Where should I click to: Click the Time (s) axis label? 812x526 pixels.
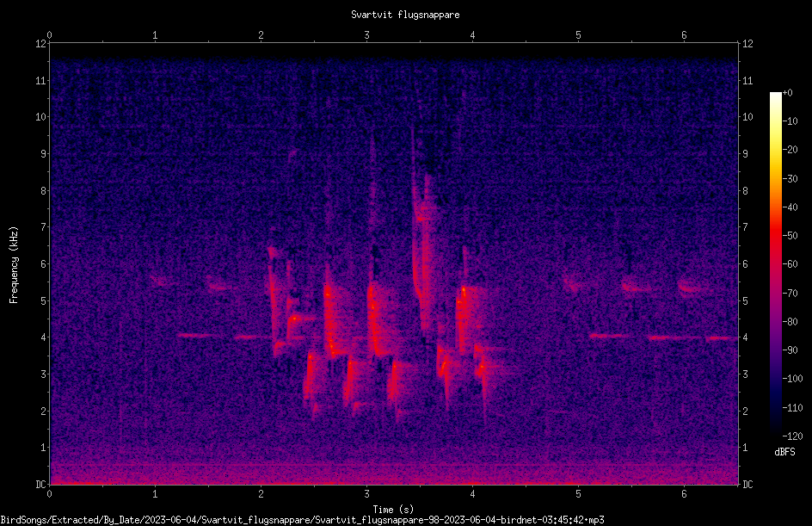(x=393, y=510)
